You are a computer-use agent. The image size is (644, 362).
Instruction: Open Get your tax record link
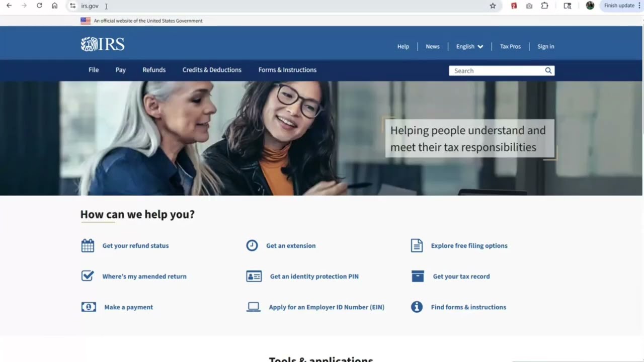(461, 276)
